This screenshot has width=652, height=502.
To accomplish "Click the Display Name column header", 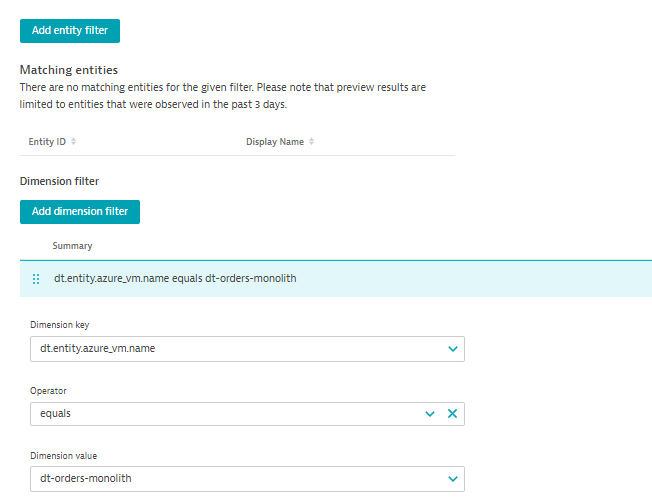I will pyautogui.click(x=274, y=142).
